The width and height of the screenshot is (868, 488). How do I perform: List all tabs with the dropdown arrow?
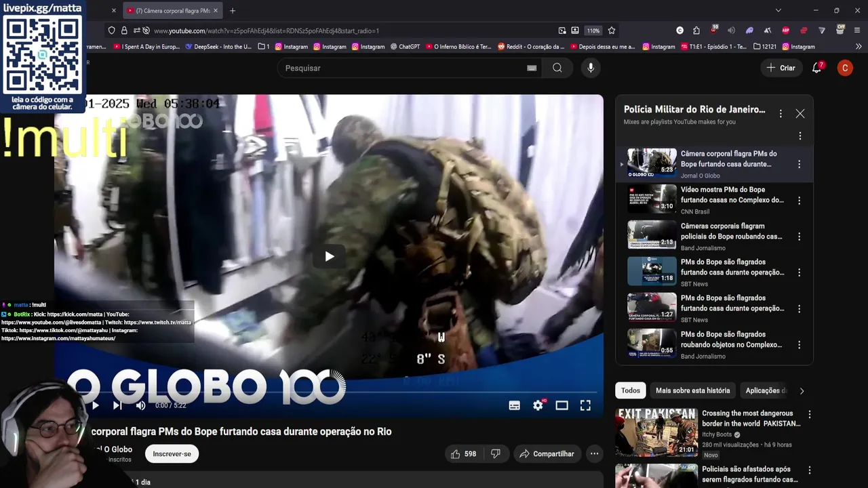(x=778, y=11)
